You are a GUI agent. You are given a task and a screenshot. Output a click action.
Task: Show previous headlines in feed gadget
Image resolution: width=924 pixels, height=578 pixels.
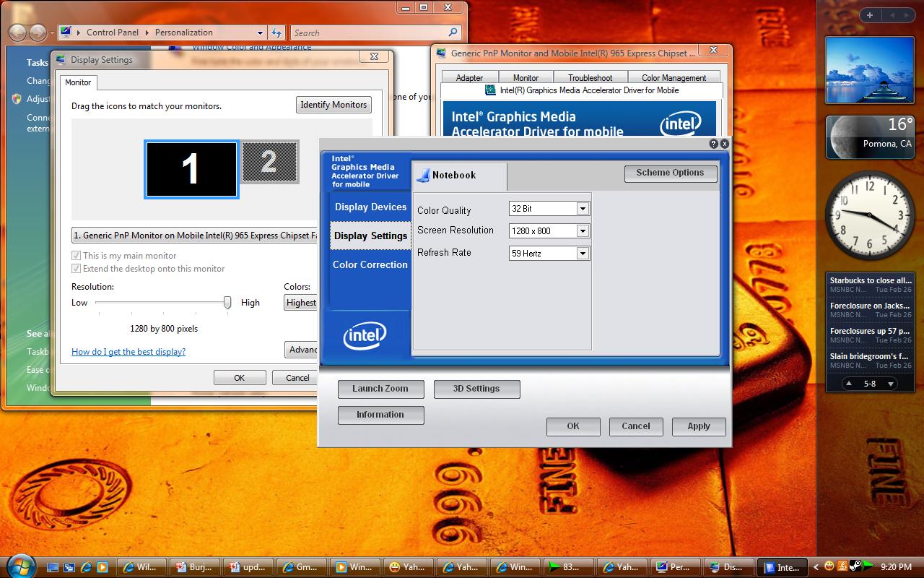(849, 384)
